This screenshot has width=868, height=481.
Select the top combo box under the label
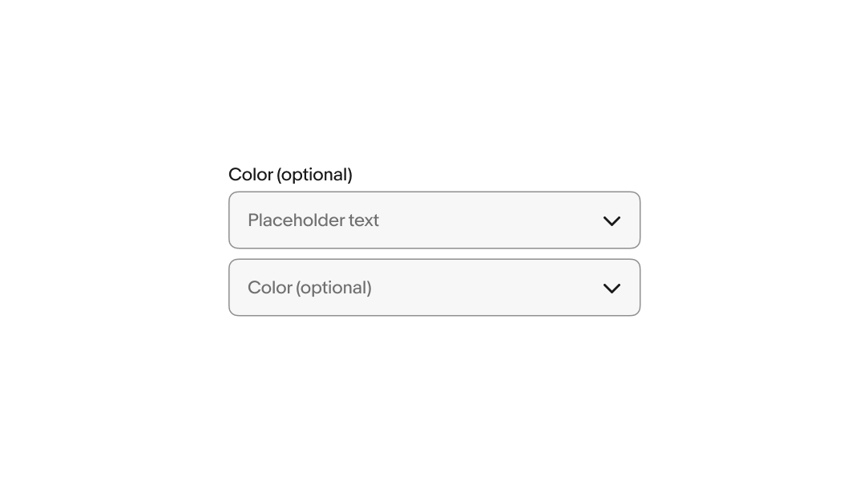pos(434,220)
